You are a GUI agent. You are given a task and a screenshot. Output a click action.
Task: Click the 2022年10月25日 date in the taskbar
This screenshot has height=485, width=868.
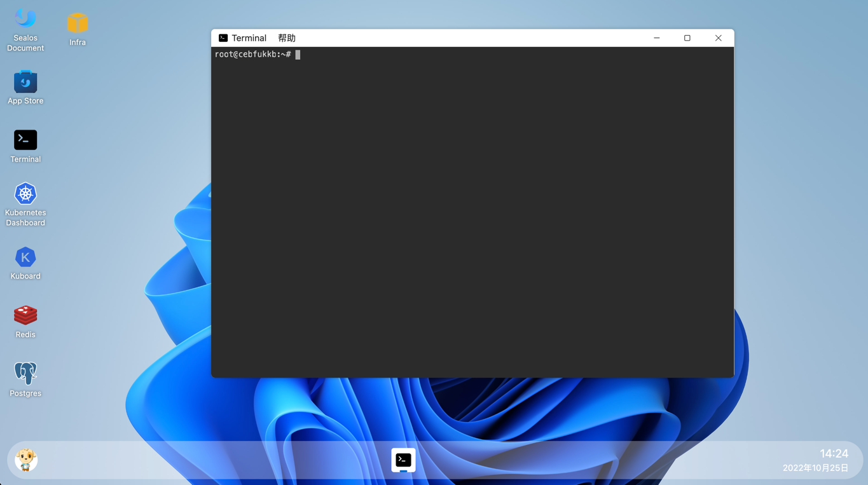tap(816, 468)
